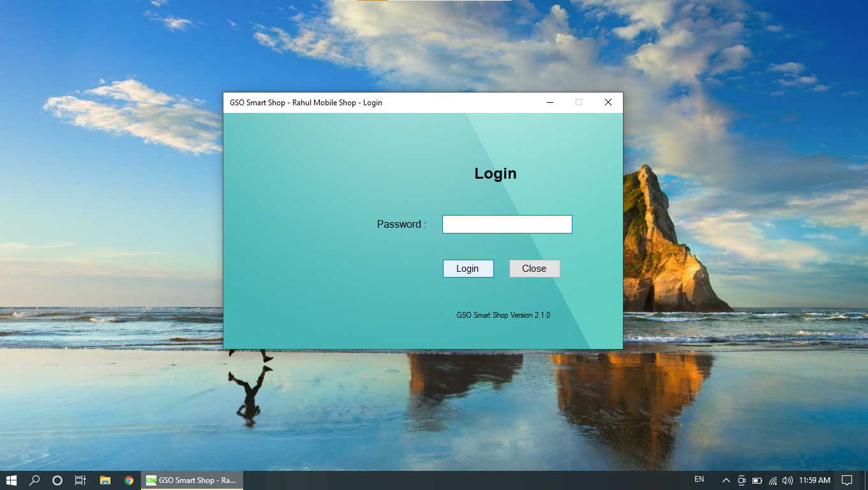Launch Google Chrome from the taskbar
The width and height of the screenshot is (868, 490).
129,480
